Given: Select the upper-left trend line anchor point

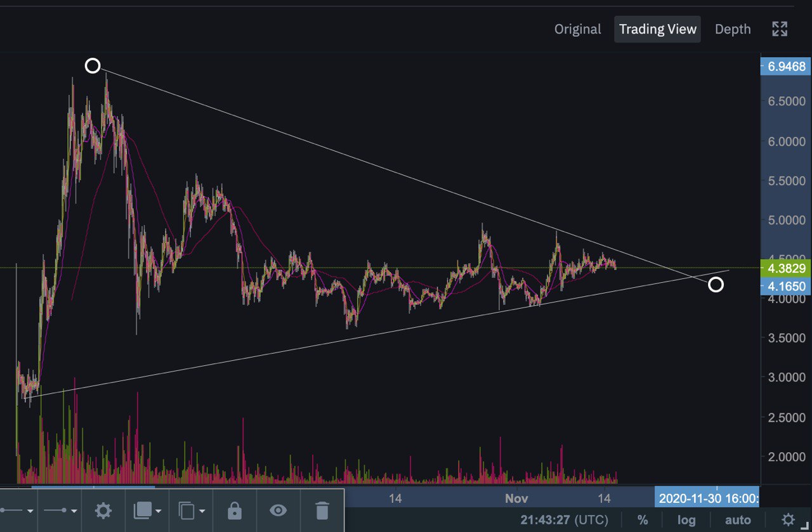Looking at the screenshot, I should 93,65.
